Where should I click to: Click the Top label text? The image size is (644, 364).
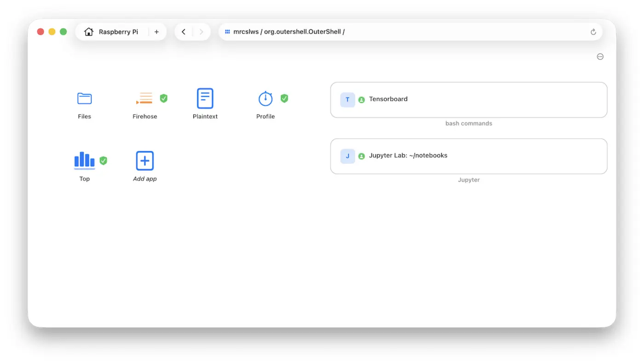(x=85, y=179)
